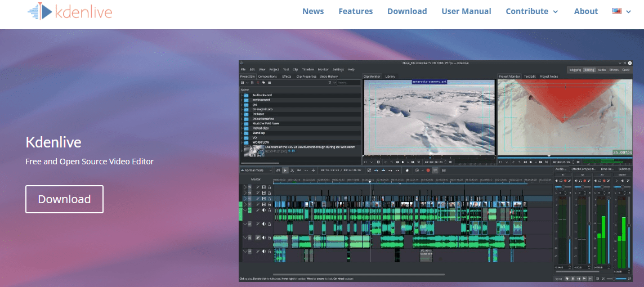644x287 pixels.
Task: Play the clip in the Clip Monitor
Action: pos(403,162)
